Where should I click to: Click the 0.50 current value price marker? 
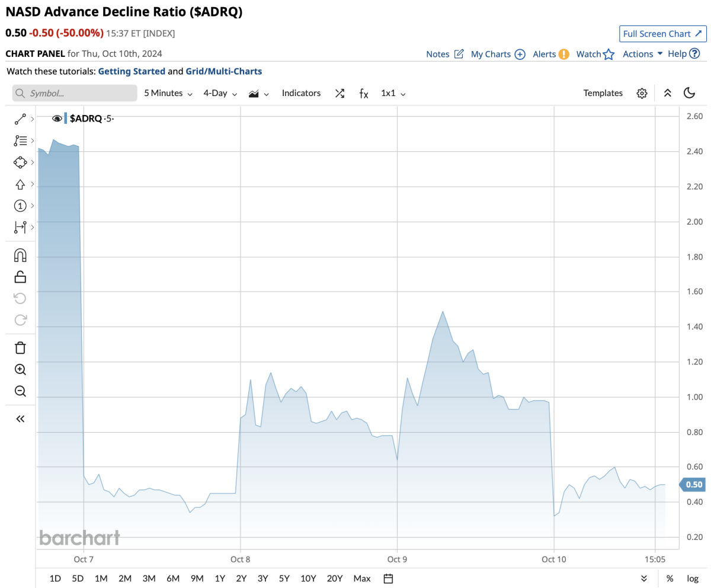tap(693, 485)
